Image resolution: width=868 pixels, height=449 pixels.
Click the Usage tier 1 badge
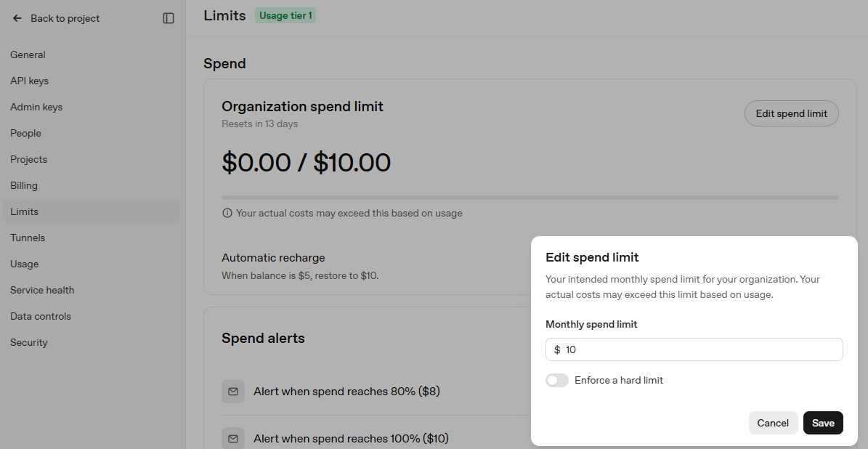point(285,15)
